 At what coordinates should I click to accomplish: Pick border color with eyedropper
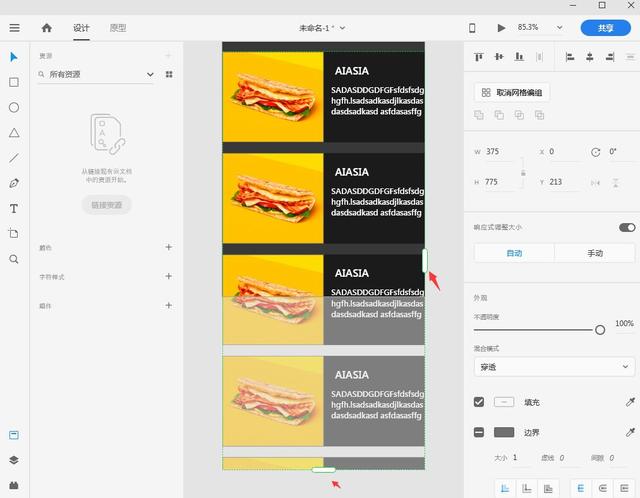(x=630, y=432)
